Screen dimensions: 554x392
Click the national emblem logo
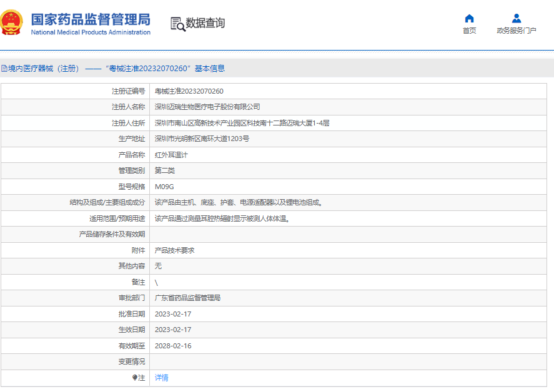[x=11, y=22]
